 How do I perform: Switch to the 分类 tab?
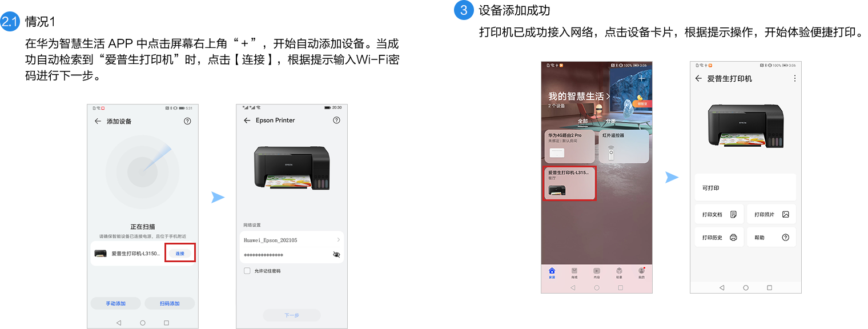coord(610,121)
